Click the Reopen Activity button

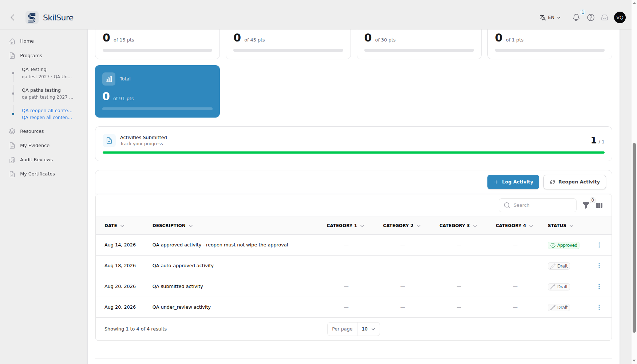[x=575, y=182]
